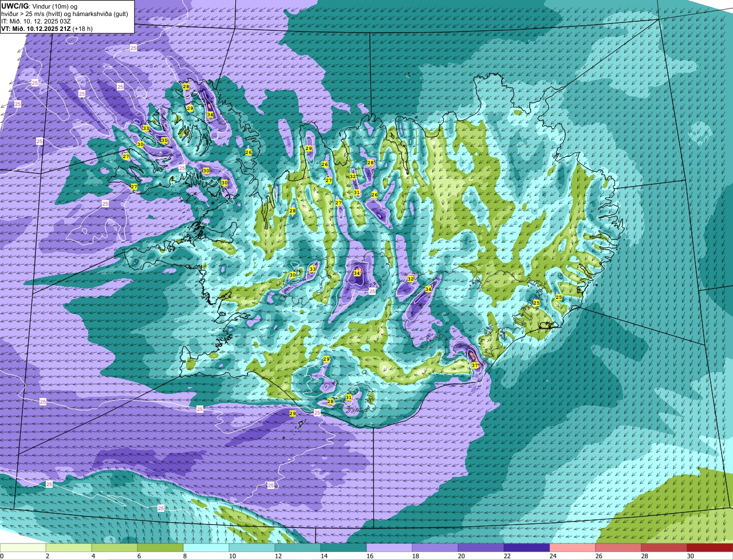Click the legend scale number "10"
The width and height of the screenshot is (733, 560).
[232, 556]
